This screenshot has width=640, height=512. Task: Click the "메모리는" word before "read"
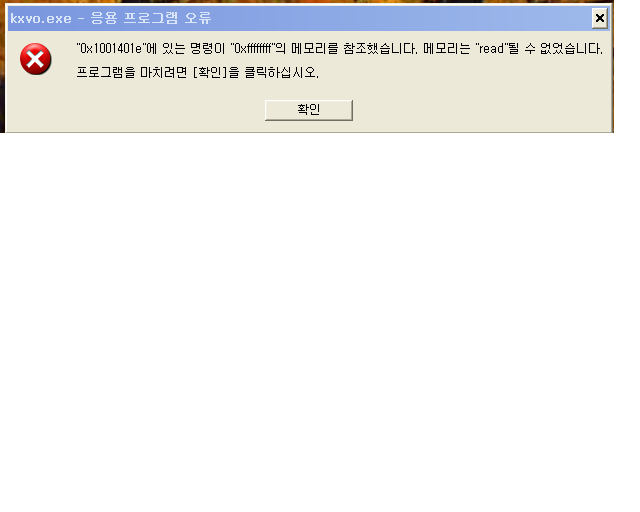tap(447, 49)
